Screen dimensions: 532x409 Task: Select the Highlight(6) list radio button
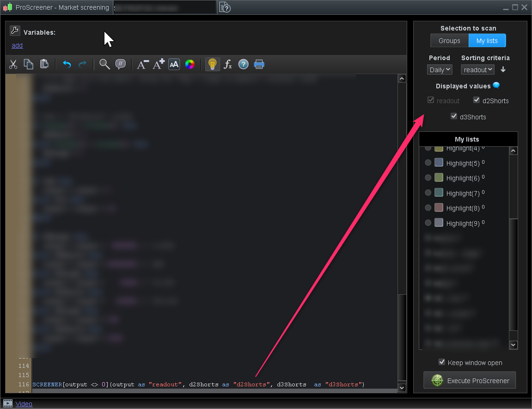[428, 178]
